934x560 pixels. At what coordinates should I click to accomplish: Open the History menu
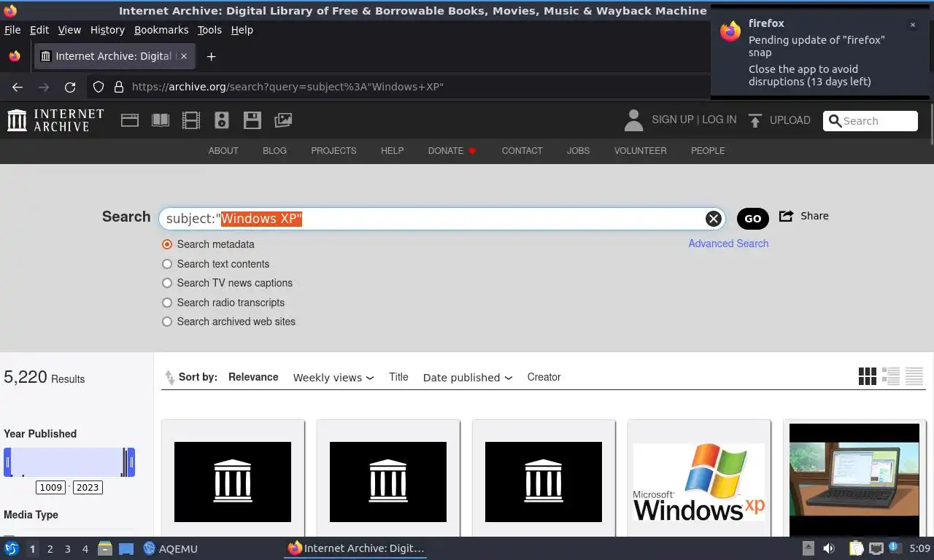click(x=107, y=30)
